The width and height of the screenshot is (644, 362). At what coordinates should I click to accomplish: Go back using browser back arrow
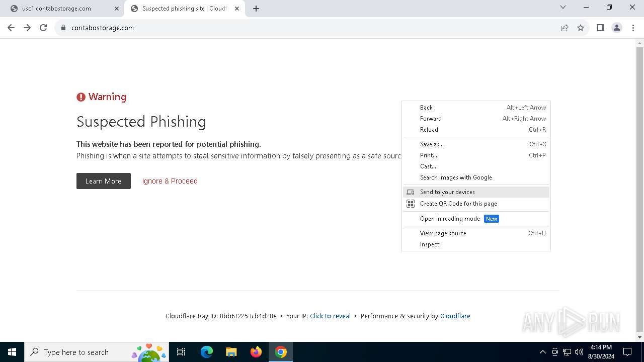(x=11, y=28)
